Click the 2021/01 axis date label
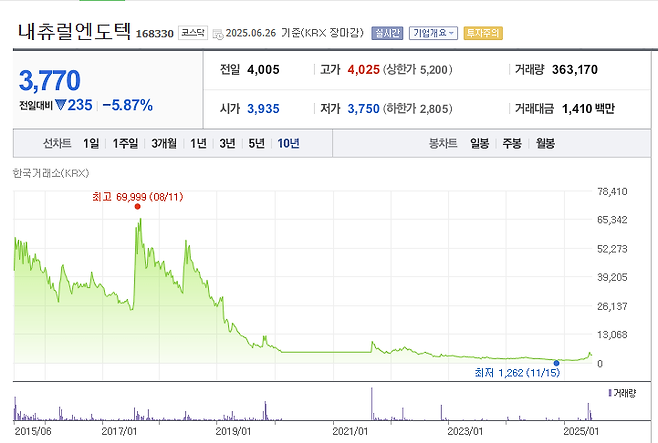This screenshot has height=443, width=658. tap(350, 431)
